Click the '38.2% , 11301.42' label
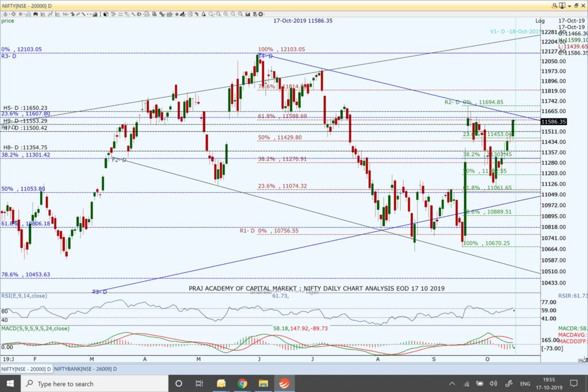The image size is (588, 392). tap(25, 154)
